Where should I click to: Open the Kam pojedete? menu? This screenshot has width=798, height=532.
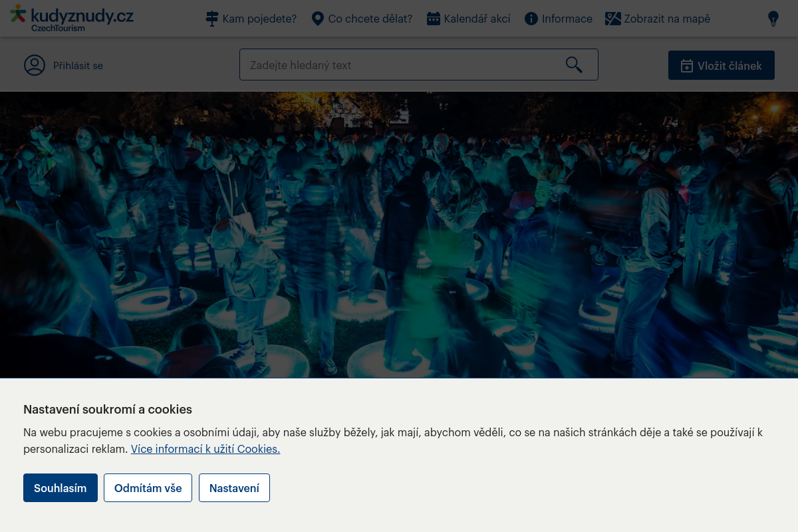click(259, 19)
